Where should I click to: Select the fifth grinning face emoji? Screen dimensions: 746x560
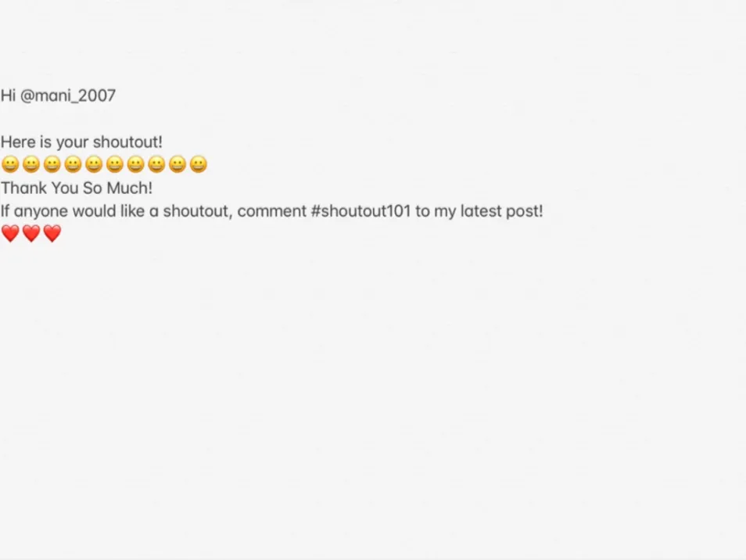(x=94, y=165)
